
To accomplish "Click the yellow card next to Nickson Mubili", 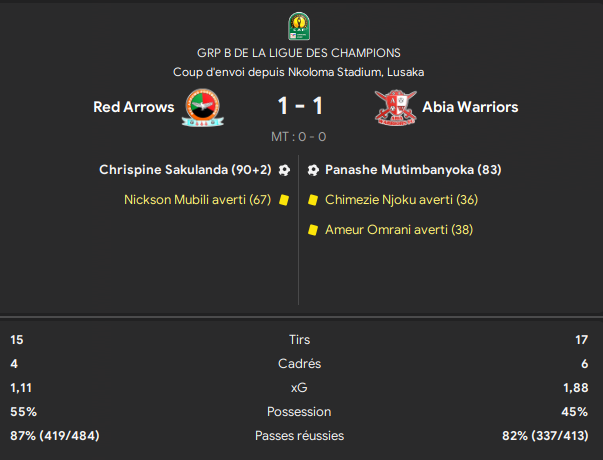I will (284, 200).
